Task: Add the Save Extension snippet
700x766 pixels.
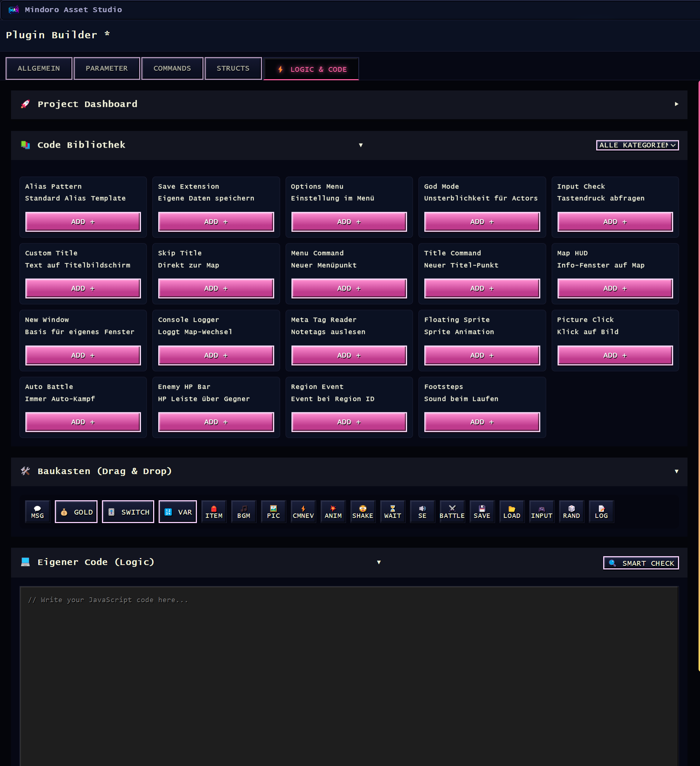Action: coord(216,222)
